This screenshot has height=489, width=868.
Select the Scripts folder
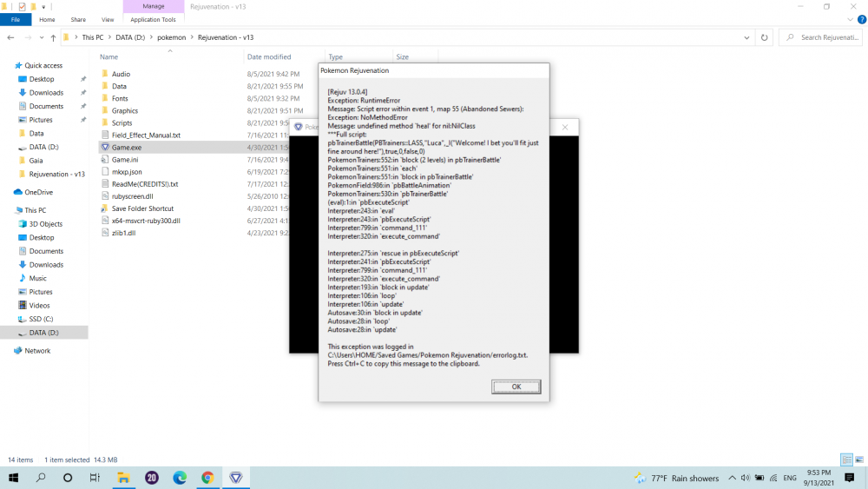coord(122,123)
